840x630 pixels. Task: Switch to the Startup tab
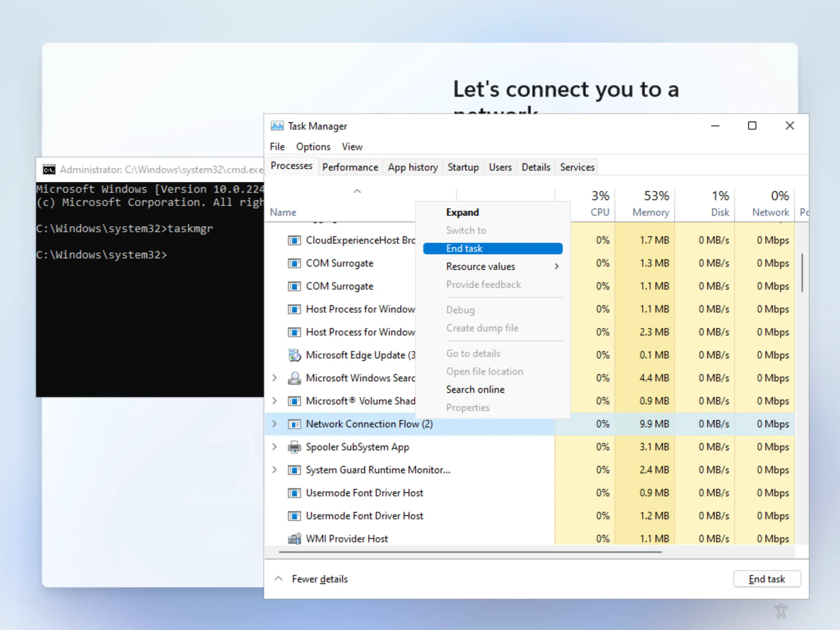coord(463,167)
